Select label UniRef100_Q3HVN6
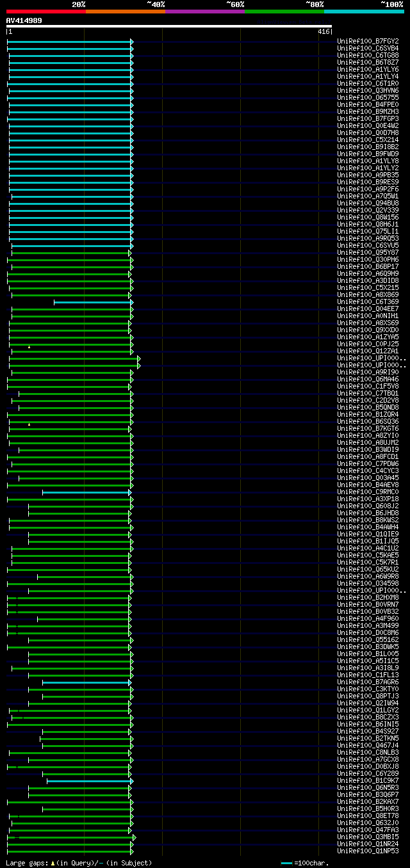 coord(368,91)
